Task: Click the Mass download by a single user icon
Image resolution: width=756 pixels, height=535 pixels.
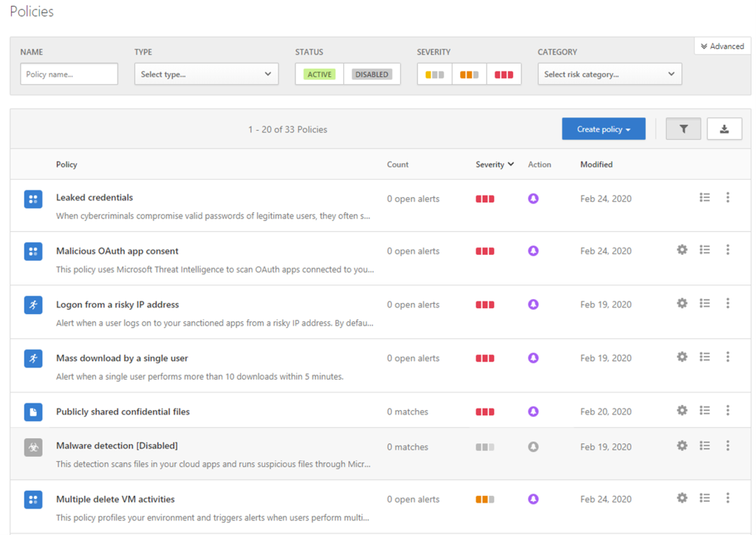Action: [33, 358]
